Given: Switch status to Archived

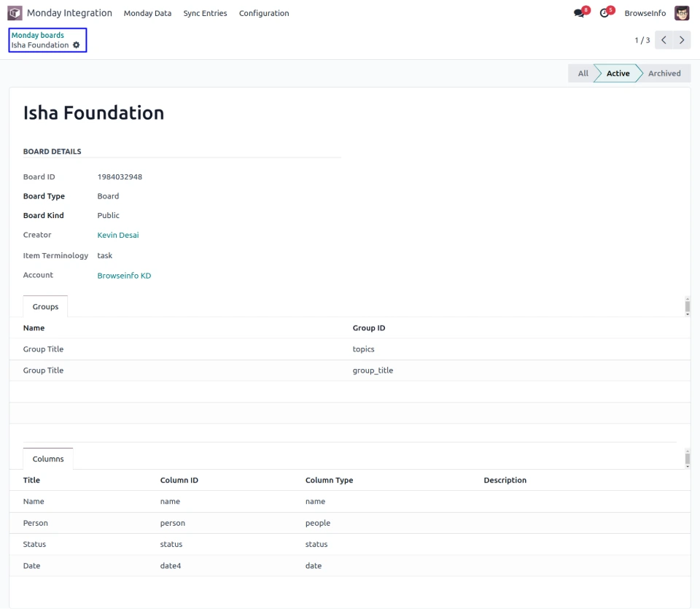Looking at the screenshot, I should tap(664, 74).
